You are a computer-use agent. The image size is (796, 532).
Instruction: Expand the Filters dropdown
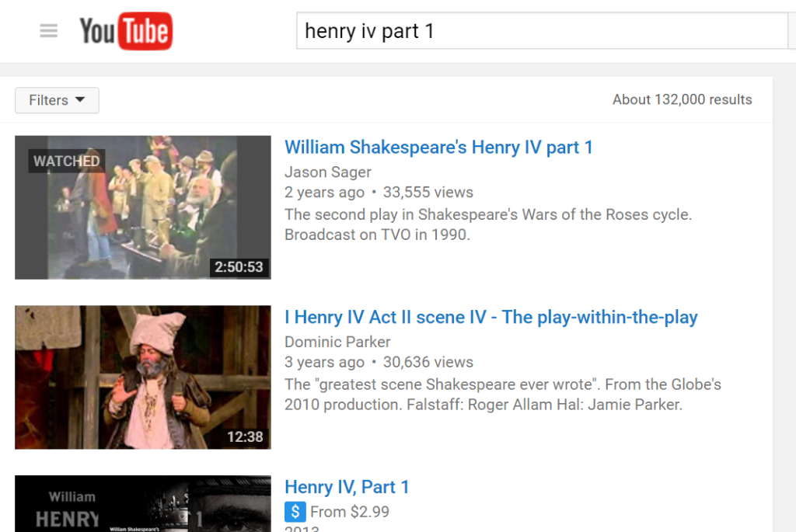click(x=57, y=100)
